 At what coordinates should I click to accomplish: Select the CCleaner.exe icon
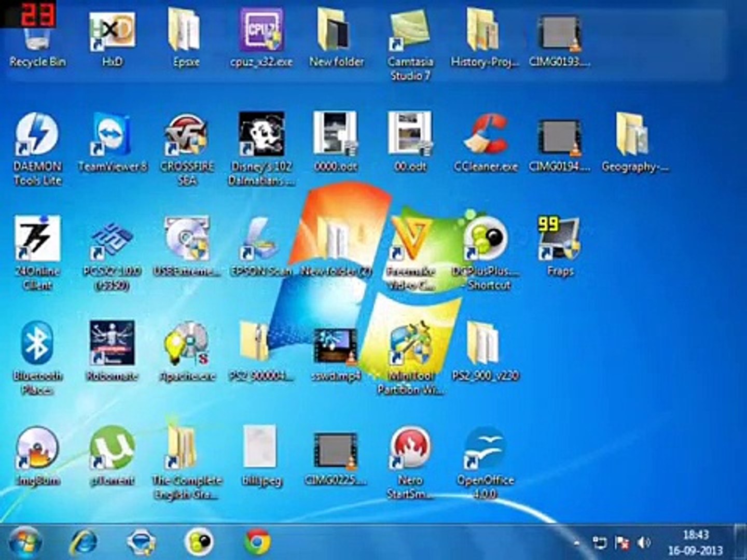point(486,143)
